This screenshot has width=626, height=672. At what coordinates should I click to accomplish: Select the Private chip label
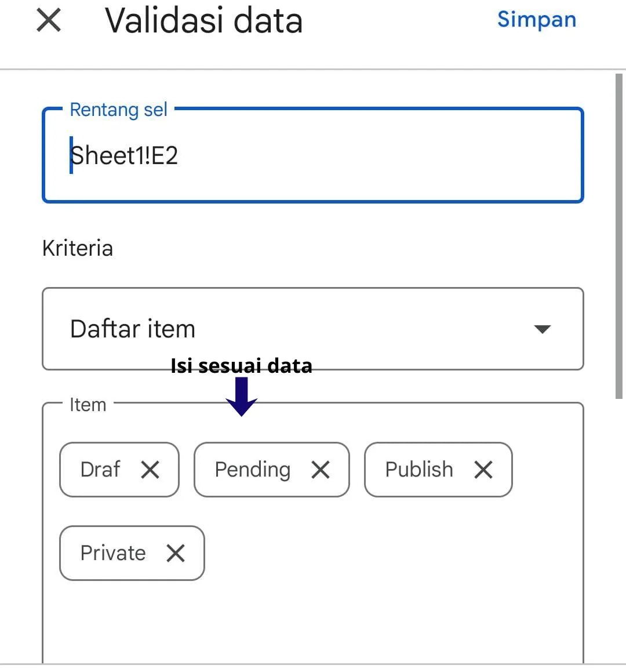(113, 553)
